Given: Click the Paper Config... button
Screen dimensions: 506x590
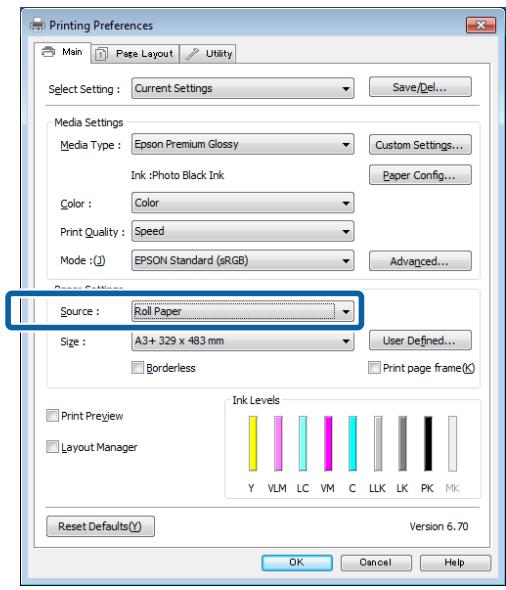Looking at the screenshot, I should coord(420,175).
